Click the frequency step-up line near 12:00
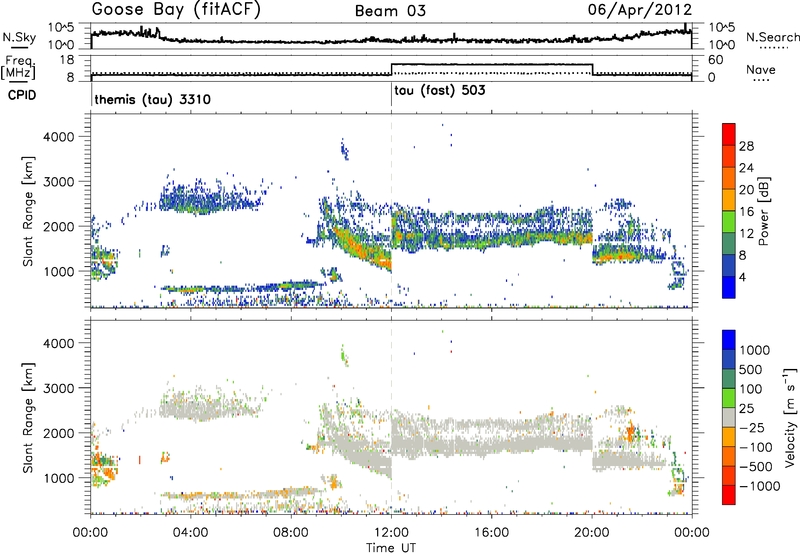Image resolution: width=800 pixels, height=554 pixels. pos(391,69)
